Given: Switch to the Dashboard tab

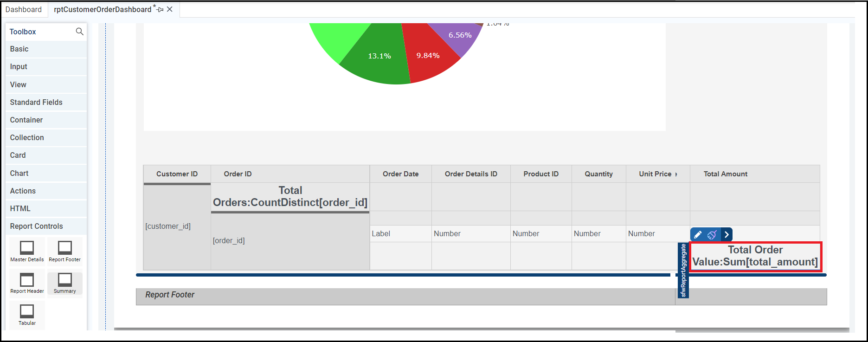Looking at the screenshot, I should point(24,9).
